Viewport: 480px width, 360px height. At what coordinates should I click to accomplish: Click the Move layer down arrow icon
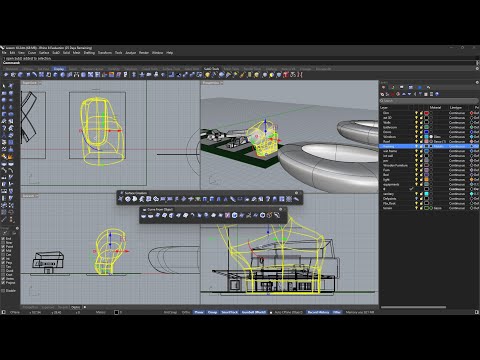click(409, 94)
